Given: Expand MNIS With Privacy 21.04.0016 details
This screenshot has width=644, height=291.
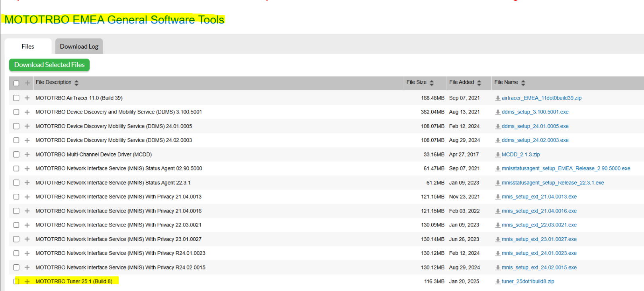Looking at the screenshot, I should click(x=27, y=211).
